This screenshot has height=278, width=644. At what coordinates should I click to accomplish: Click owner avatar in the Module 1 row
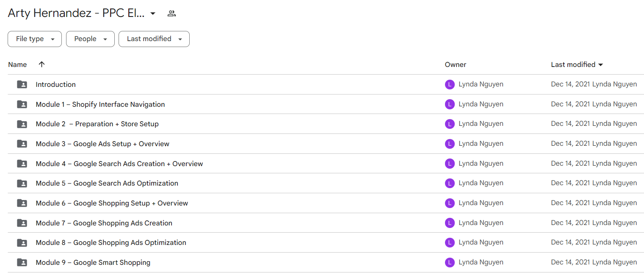[x=450, y=104]
